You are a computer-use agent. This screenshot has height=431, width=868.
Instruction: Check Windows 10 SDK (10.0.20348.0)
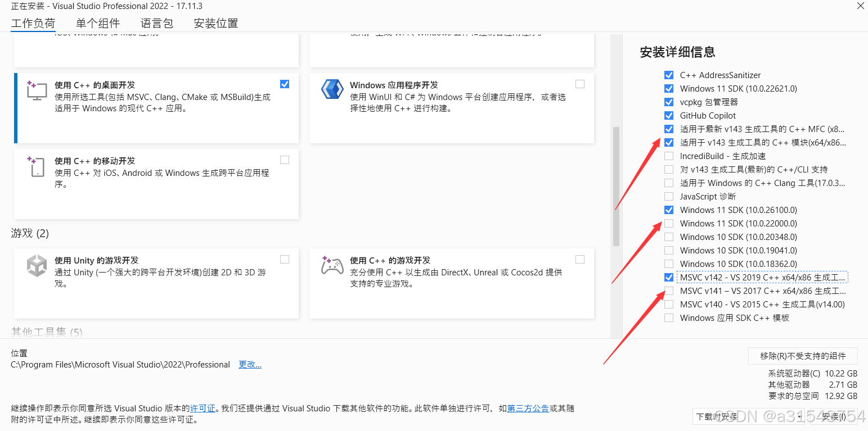point(669,237)
